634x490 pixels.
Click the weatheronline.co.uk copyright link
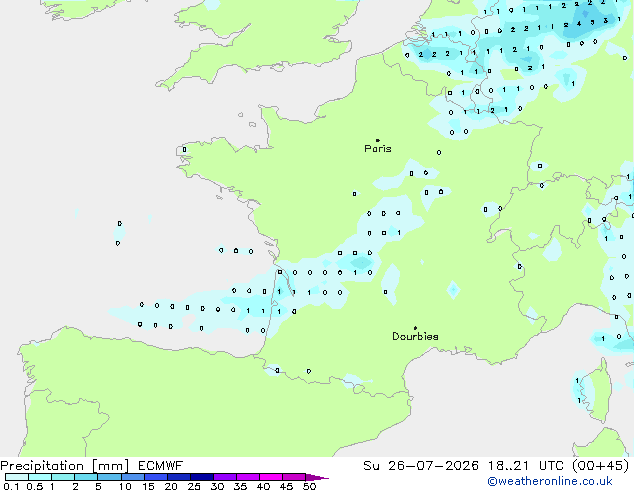click(550, 481)
